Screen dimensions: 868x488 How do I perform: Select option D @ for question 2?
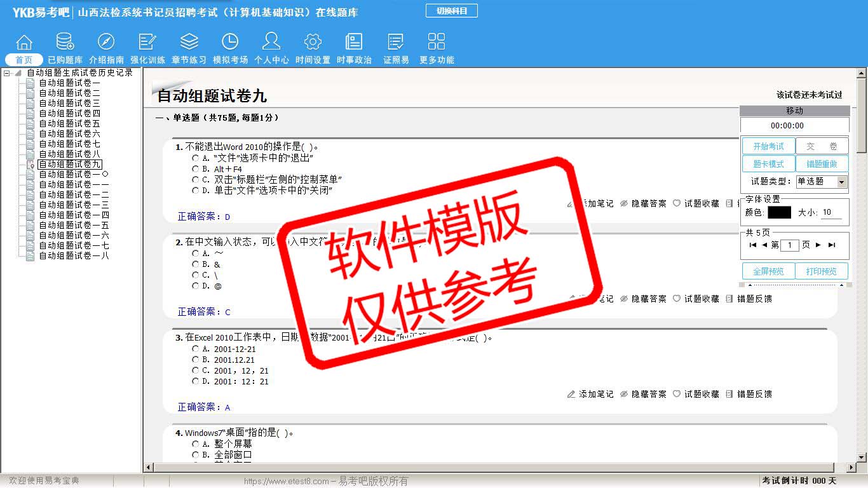(196, 285)
